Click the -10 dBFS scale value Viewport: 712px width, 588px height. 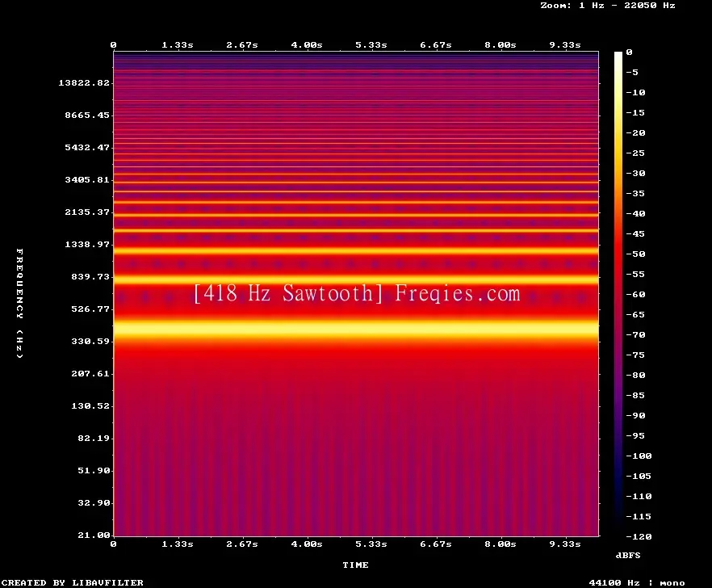point(635,92)
